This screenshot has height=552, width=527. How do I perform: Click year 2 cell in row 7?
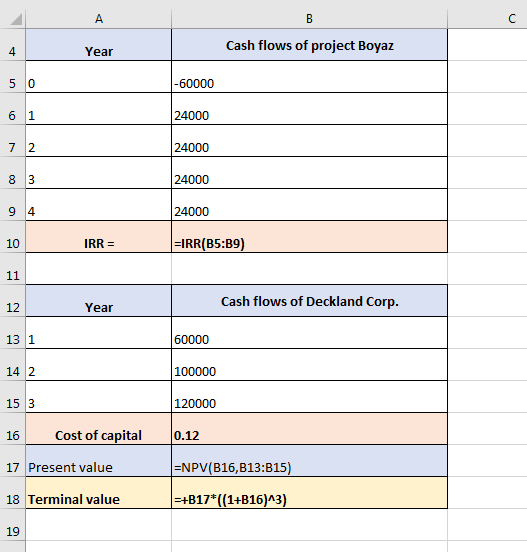point(99,141)
